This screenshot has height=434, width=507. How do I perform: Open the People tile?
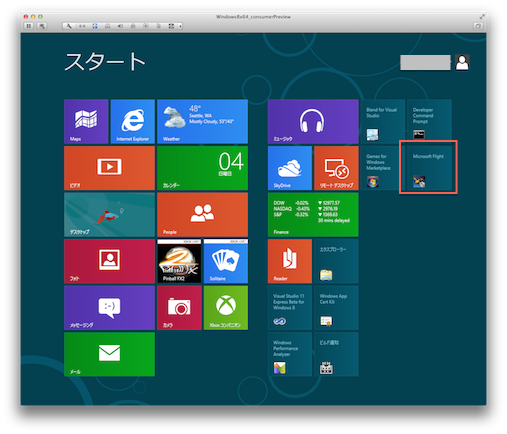(x=202, y=215)
